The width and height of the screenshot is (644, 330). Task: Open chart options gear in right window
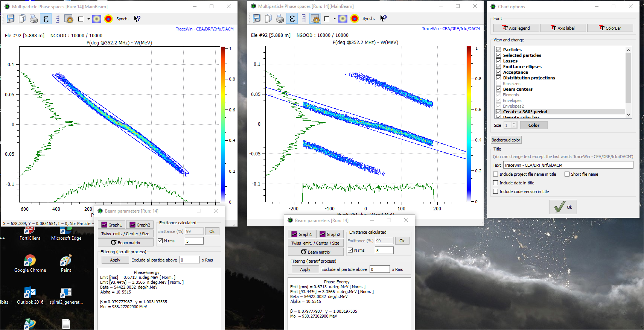[x=315, y=18]
